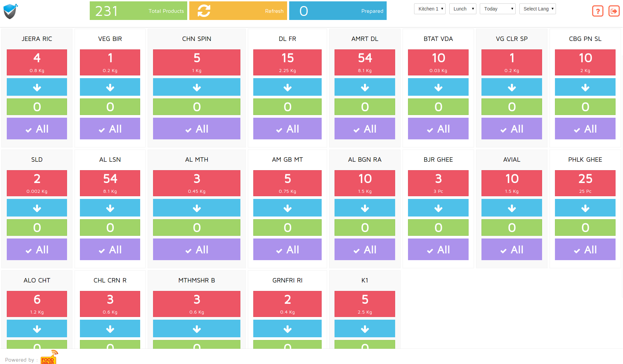Viewport: 623px width, 364px height.
Task: Click down arrow for SLD
Action: (37, 208)
